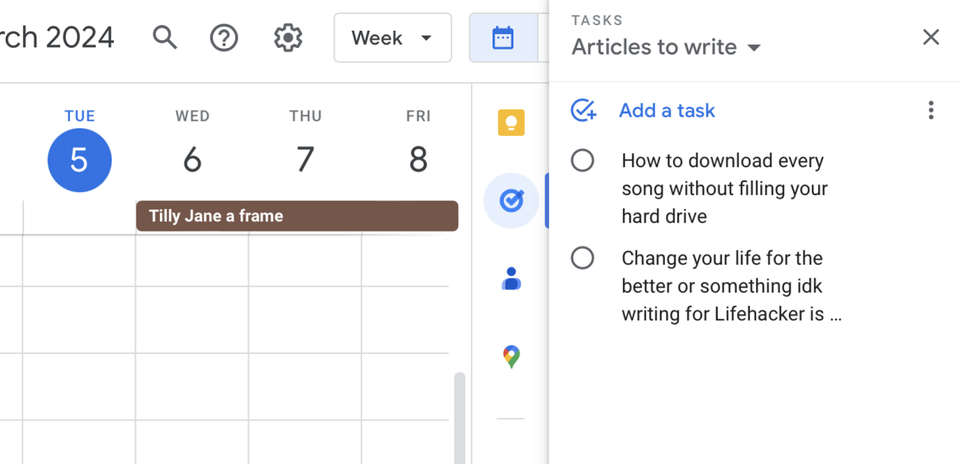This screenshot has width=960, height=464.
Task: Open the task list options three-dot menu
Action: 931,110
